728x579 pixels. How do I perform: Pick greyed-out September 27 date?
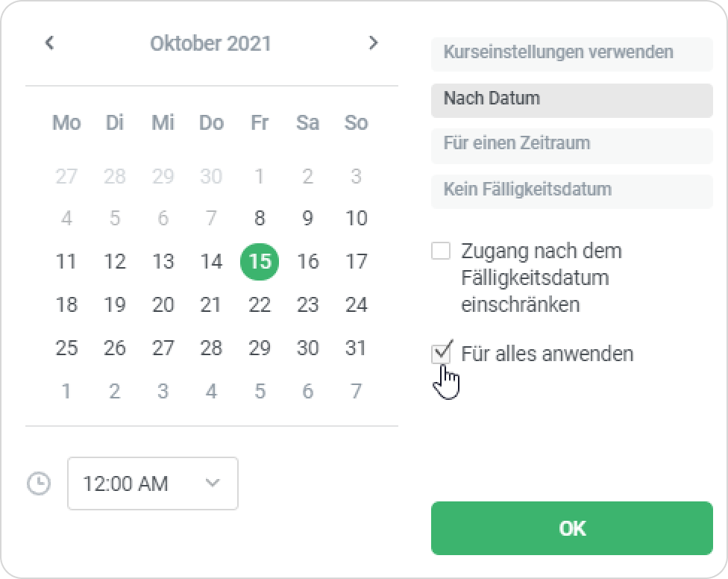(66, 176)
